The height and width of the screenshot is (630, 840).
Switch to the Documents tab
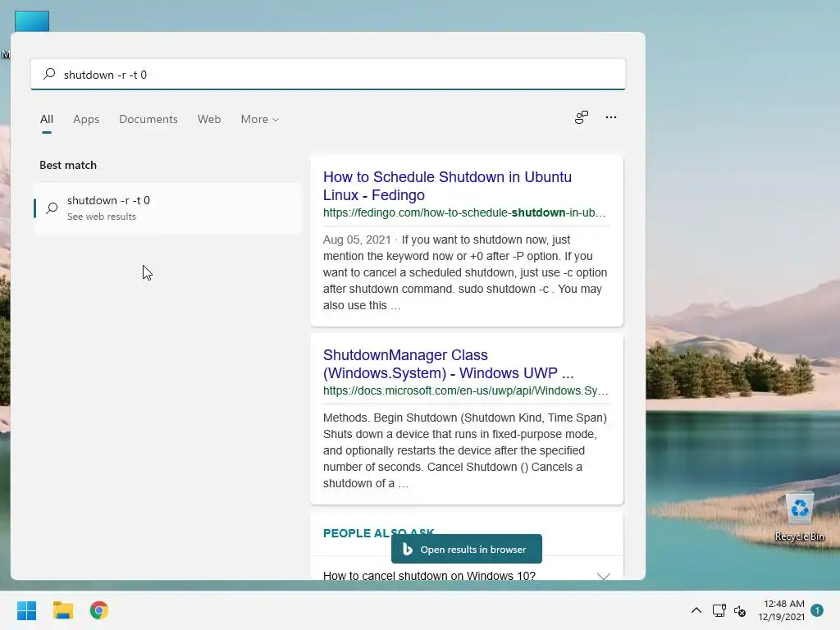[x=148, y=119]
